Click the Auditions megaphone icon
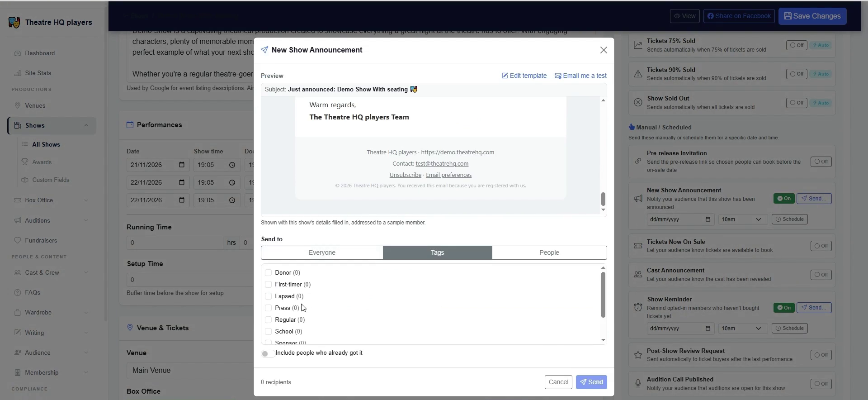The image size is (868, 400). click(18, 220)
